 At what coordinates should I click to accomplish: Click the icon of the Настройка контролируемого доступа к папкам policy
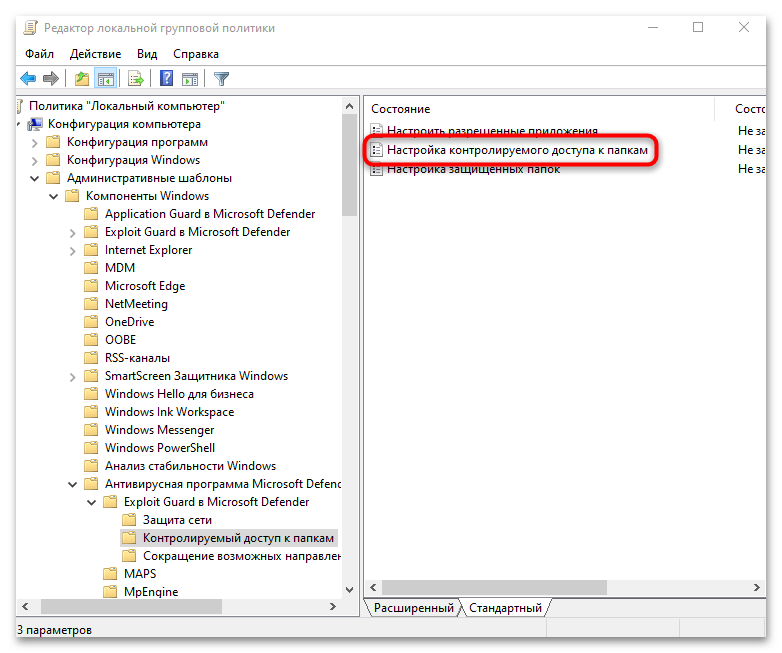[x=377, y=150]
